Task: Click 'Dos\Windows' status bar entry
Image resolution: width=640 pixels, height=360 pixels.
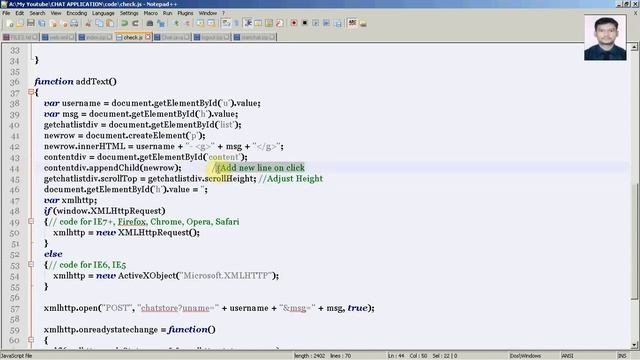Action: coord(525,356)
